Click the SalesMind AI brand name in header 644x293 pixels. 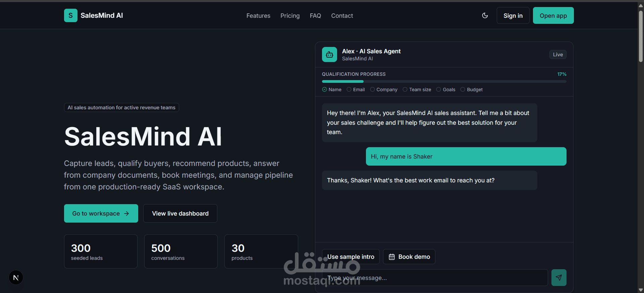coord(102,15)
